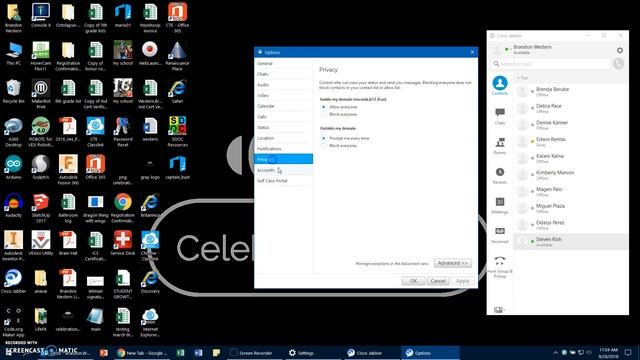
Task: Select contact Brenda Berube
Action: click(x=571, y=91)
